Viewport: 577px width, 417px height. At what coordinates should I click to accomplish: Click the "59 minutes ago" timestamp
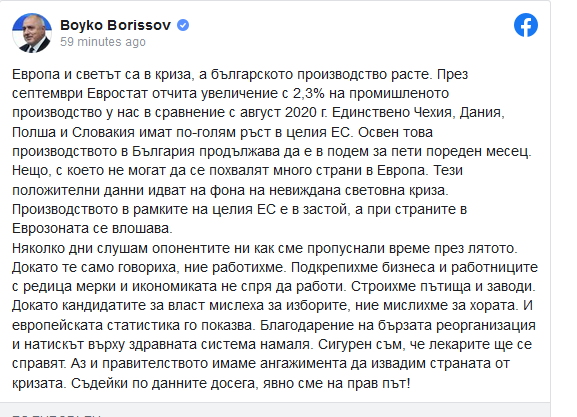click(103, 42)
